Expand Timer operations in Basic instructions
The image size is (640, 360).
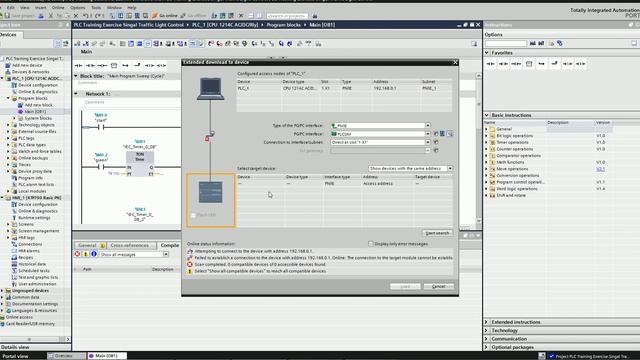click(486, 142)
